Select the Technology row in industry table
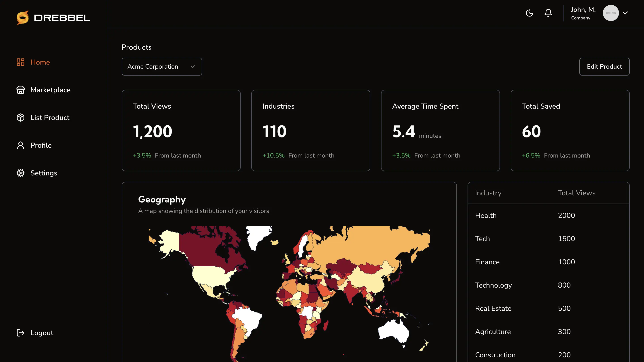The height and width of the screenshot is (362, 644). tap(549, 285)
